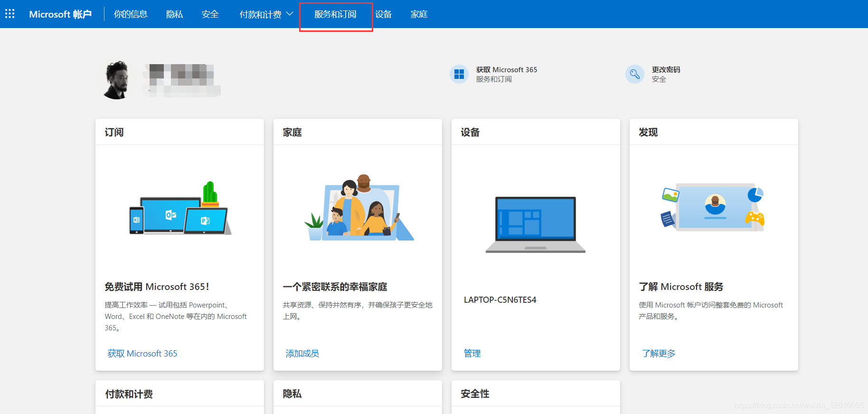Image resolution: width=868 pixels, height=414 pixels.
Task: Follow the 管理 link in 设备 card
Action: pos(472,353)
